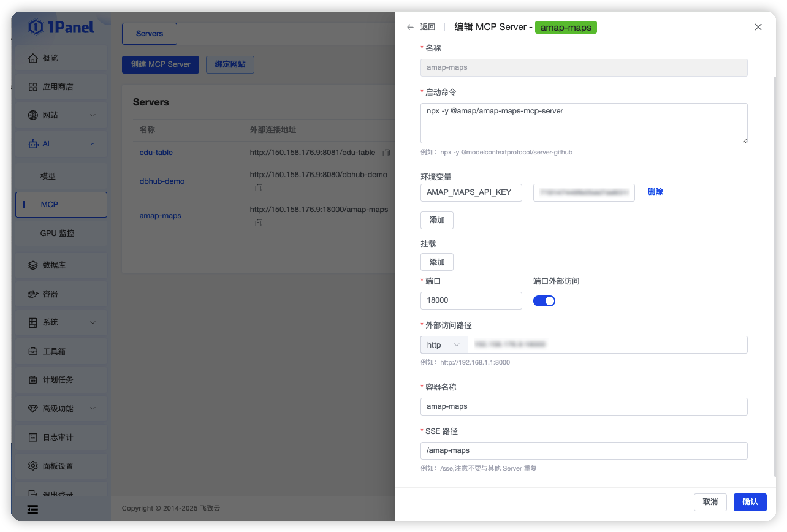Open GPU 监控 in sidebar
Image resolution: width=787 pixels, height=532 pixels.
61,233
